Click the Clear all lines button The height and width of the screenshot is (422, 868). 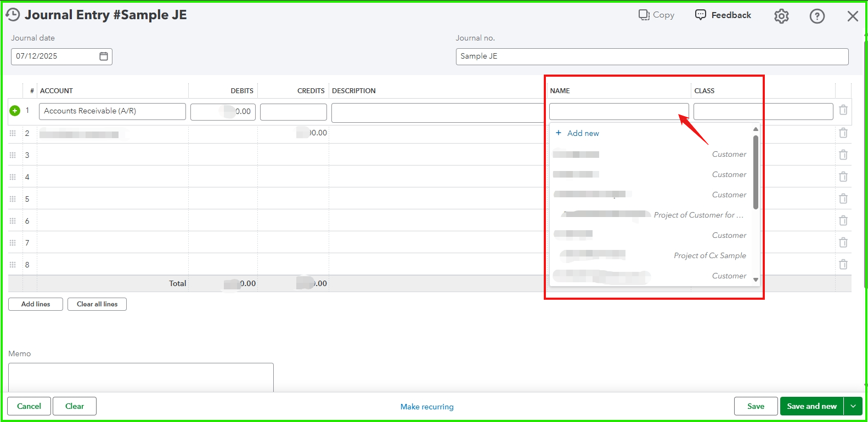(x=97, y=304)
